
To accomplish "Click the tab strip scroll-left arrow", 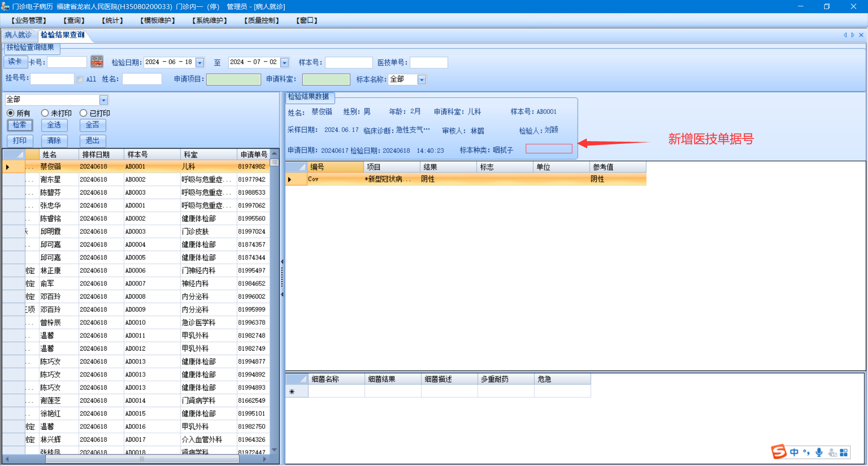I will click(x=845, y=35).
